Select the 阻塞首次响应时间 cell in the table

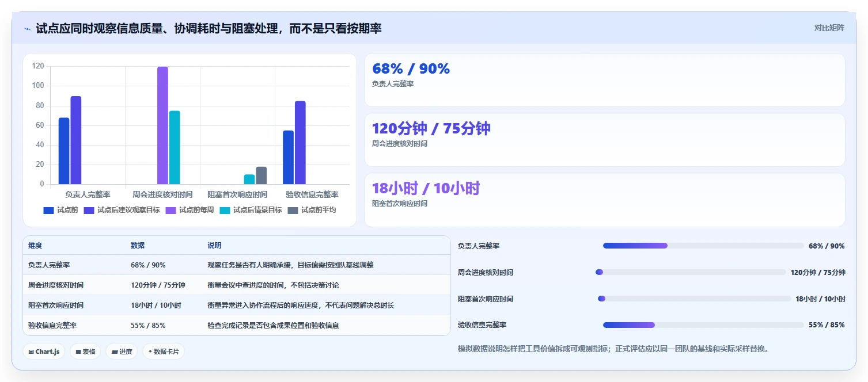pos(56,305)
